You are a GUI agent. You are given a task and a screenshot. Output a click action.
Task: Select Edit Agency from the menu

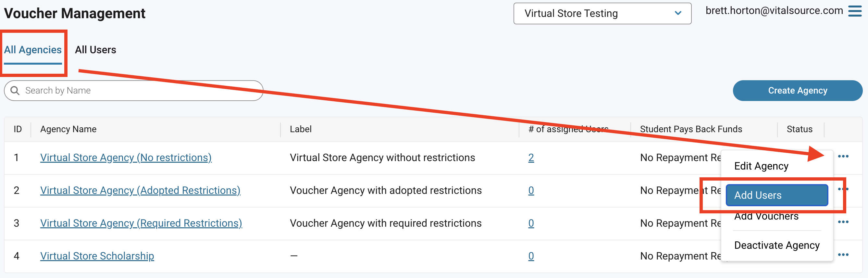coord(761,166)
